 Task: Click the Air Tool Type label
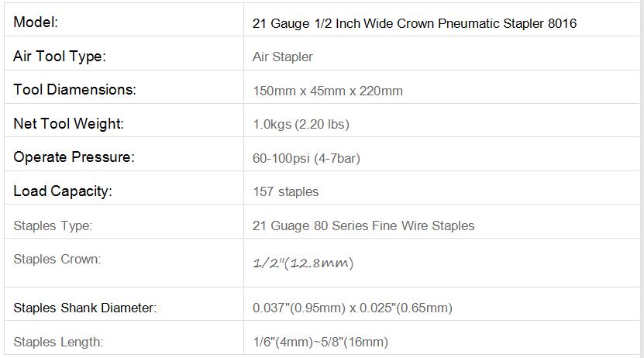(60, 57)
